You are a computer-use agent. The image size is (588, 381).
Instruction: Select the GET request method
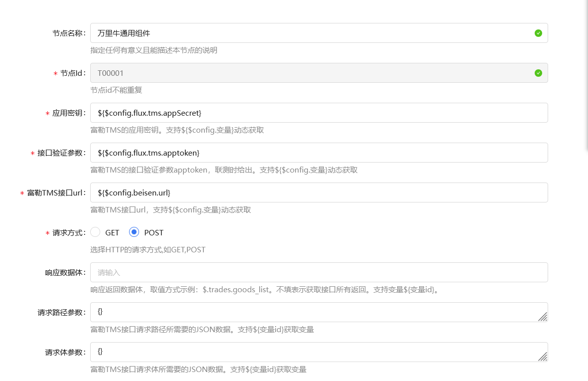(x=95, y=232)
